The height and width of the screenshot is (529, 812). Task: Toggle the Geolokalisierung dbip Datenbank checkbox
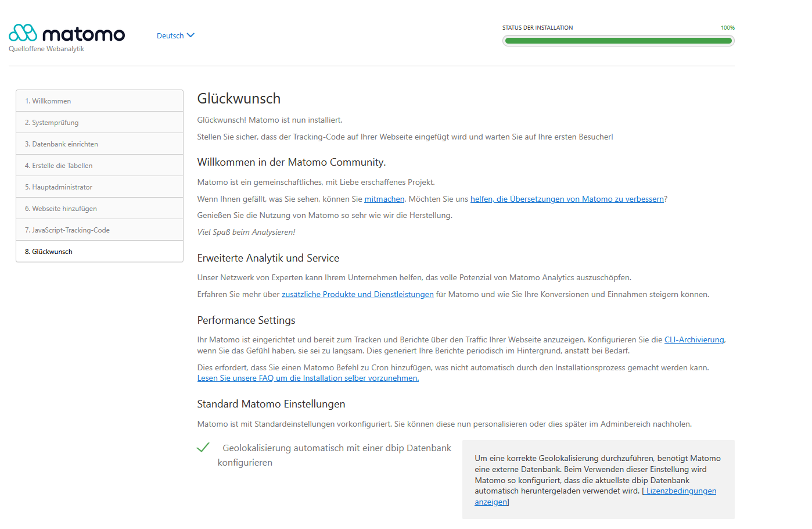tap(203, 448)
